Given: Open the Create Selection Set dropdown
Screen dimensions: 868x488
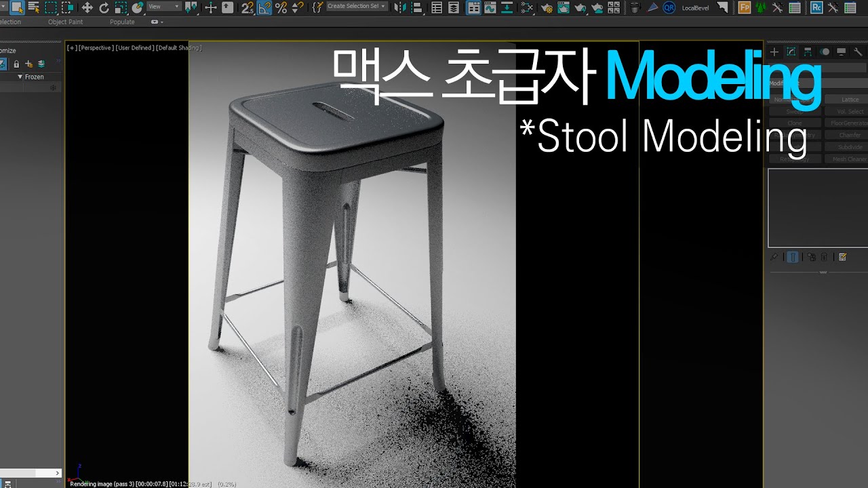Looking at the screenshot, I should pyautogui.click(x=356, y=7).
